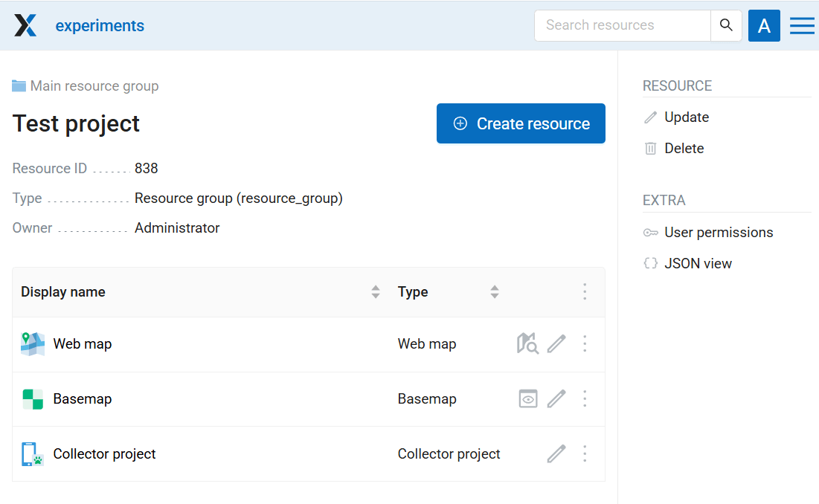Open User permissions under Extra
The width and height of the screenshot is (819, 504).
(x=718, y=233)
